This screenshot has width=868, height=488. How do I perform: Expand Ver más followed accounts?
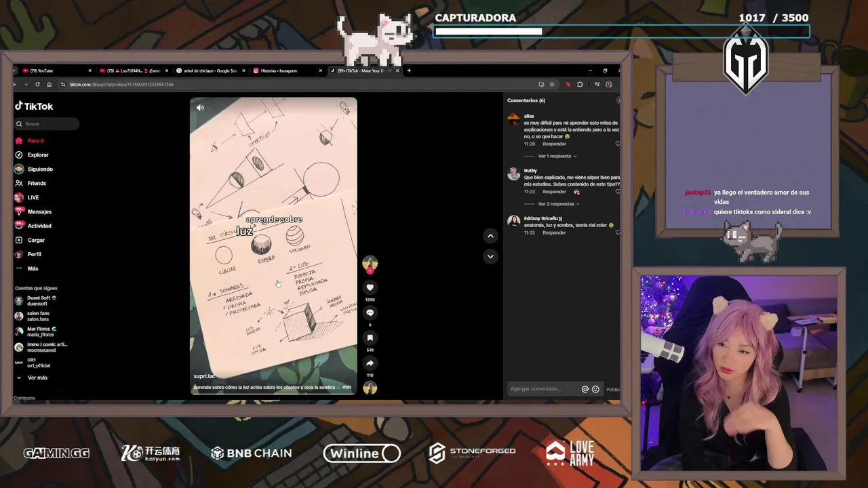[33, 378]
